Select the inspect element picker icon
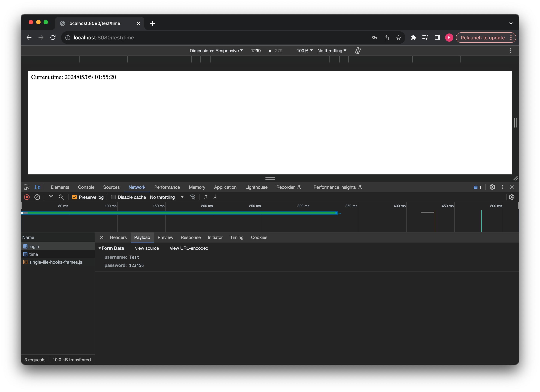Screen dimensions: 540x392 (x=27, y=187)
